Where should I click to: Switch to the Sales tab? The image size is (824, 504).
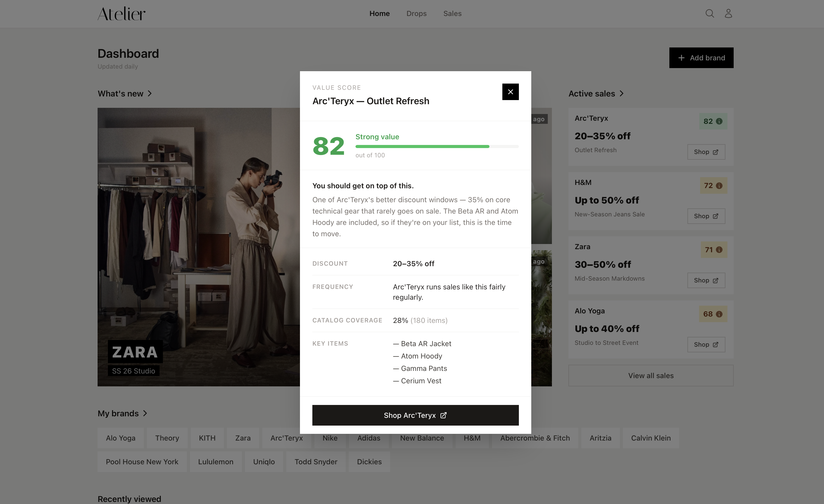coord(452,13)
